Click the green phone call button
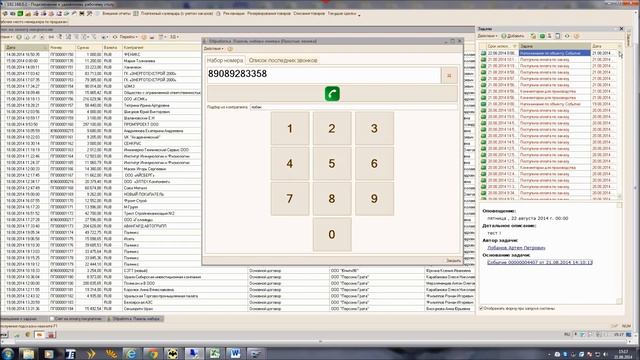This screenshot has height=360, width=640. pos(332,94)
